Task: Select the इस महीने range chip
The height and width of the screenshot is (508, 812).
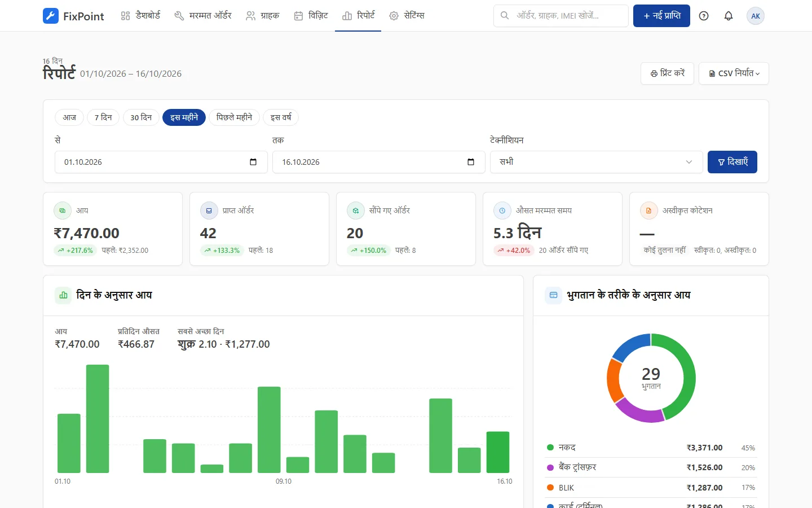Action: tap(184, 117)
